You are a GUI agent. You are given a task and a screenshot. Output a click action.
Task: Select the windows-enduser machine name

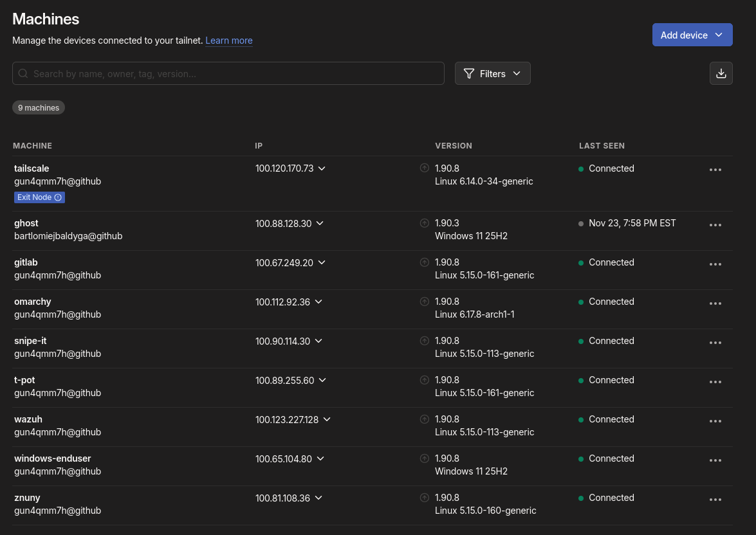(x=53, y=458)
